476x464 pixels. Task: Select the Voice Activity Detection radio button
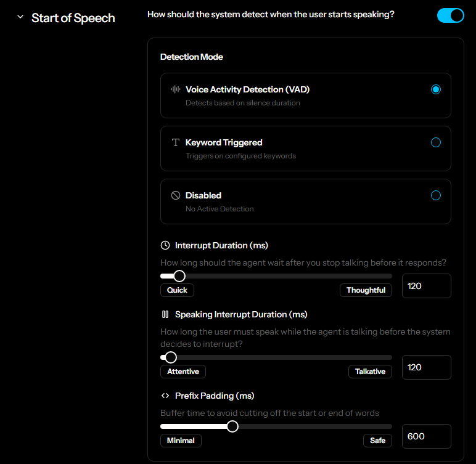point(436,89)
